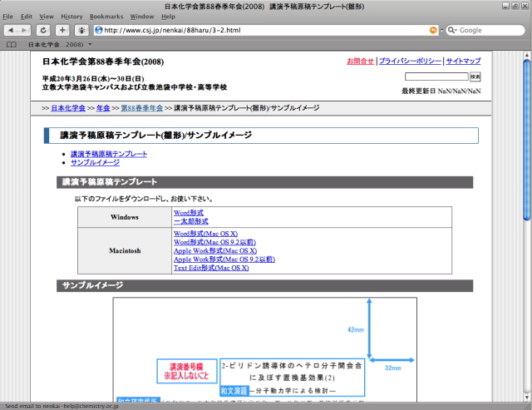This screenshot has width=532, height=410.
Task: Click the orange icon in address bar
Action: click(433, 30)
